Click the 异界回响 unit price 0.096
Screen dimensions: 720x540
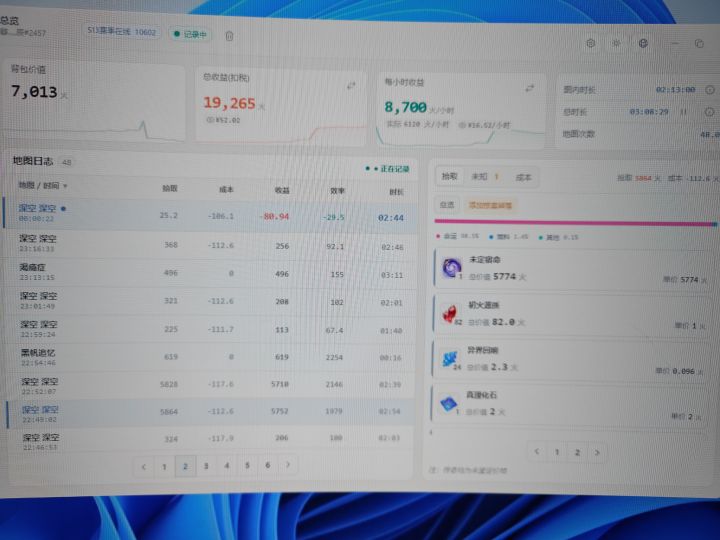684,371
